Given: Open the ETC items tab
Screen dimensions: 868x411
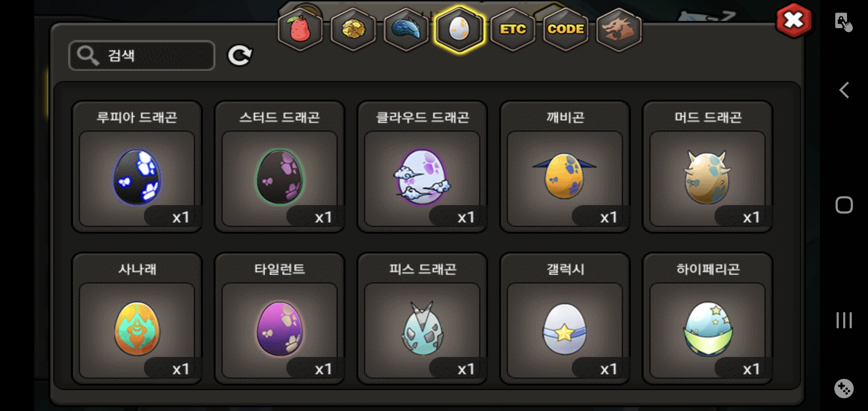Looking at the screenshot, I should [x=513, y=30].
